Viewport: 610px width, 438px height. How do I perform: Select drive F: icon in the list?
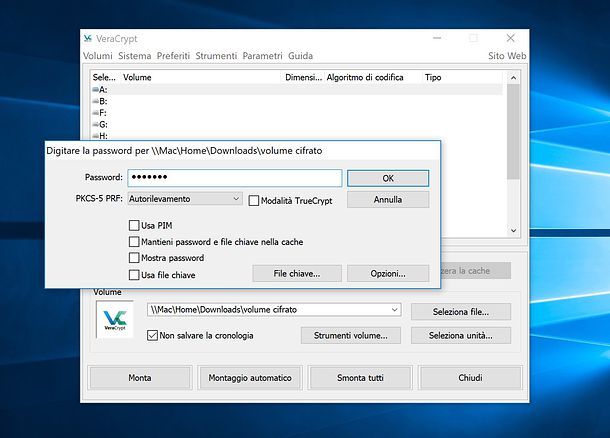pyautogui.click(x=95, y=113)
